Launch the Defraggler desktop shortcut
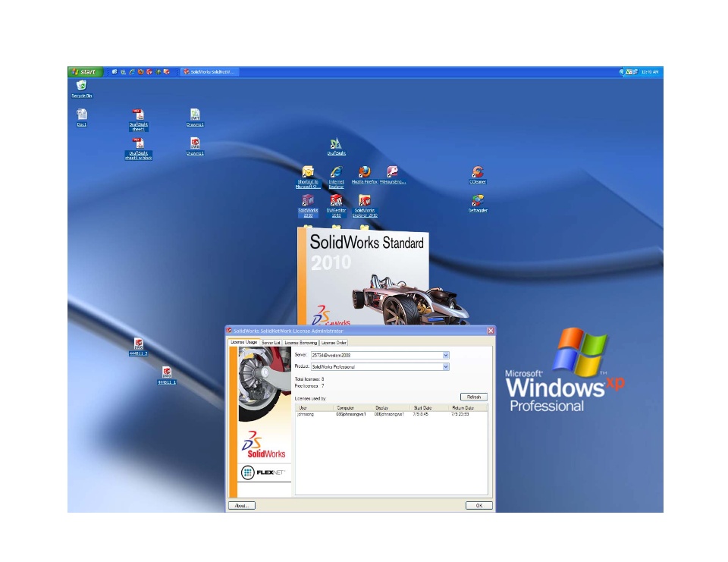This screenshot has height=562, width=728. coord(478,203)
